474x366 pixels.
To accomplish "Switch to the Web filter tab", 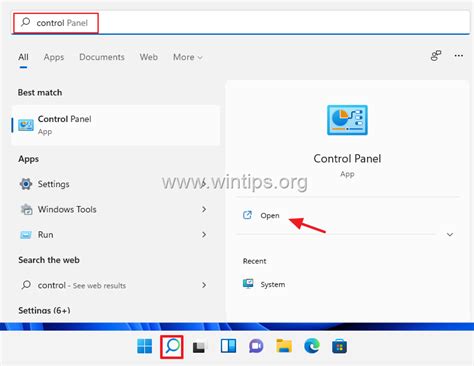I will pyautogui.click(x=149, y=57).
